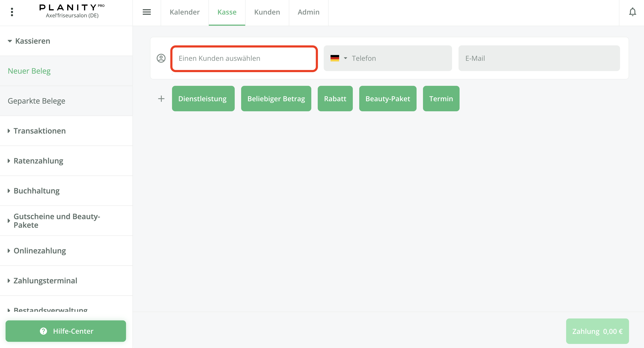Open the Kunden tab
This screenshot has width=644, height=348.
pyautogui.click(x=267, y=12)
